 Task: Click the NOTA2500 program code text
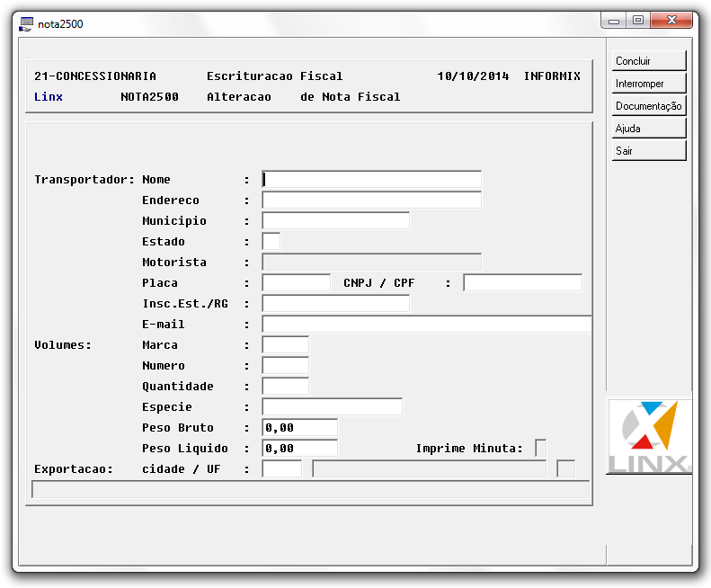coord(149,96)
